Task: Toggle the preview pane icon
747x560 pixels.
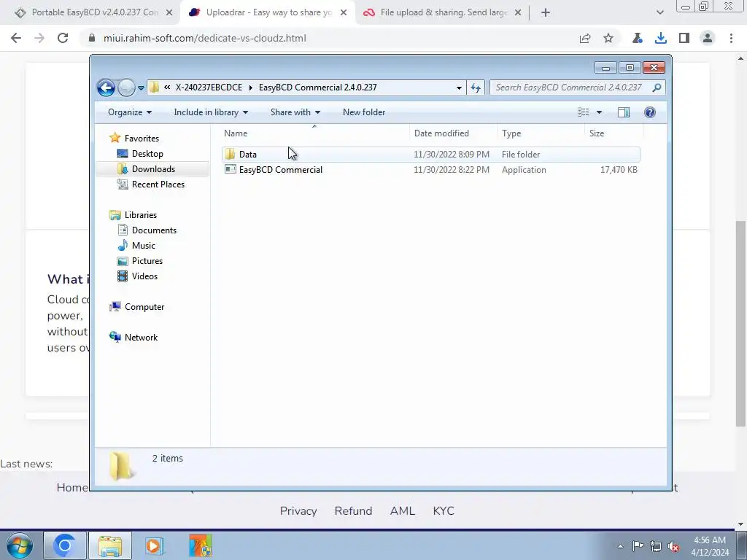Action: (x=623, y=112)
